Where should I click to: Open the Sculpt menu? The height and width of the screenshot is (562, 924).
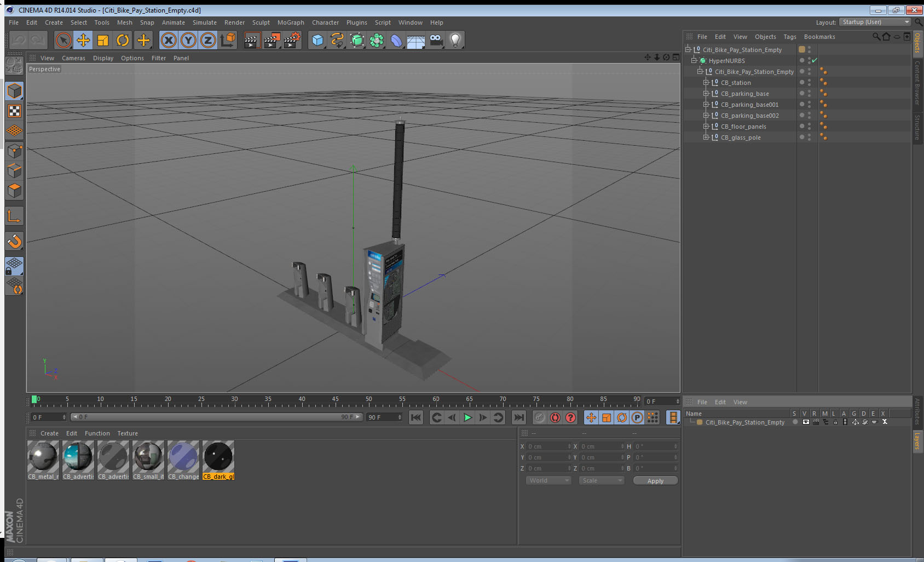point(261,22)
